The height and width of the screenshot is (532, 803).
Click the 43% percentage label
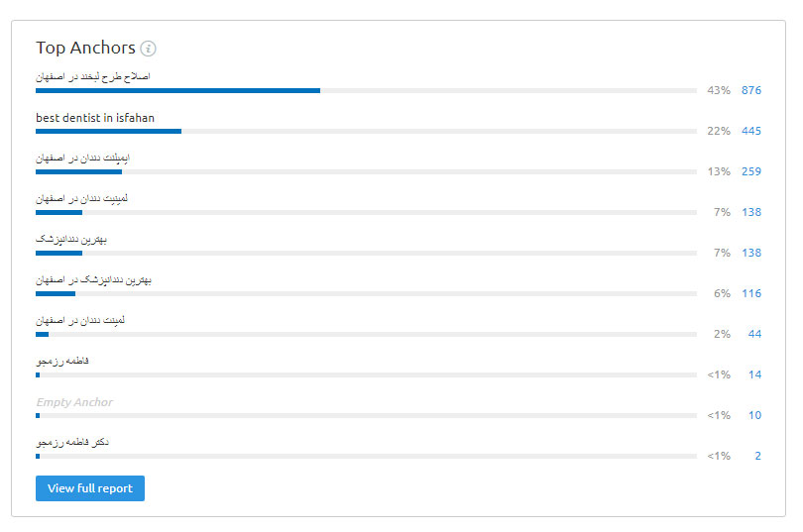[719, 90]
